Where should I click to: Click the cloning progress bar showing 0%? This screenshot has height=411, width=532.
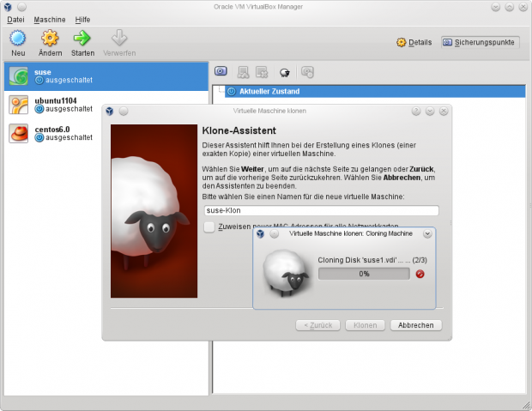pos(364,274)
